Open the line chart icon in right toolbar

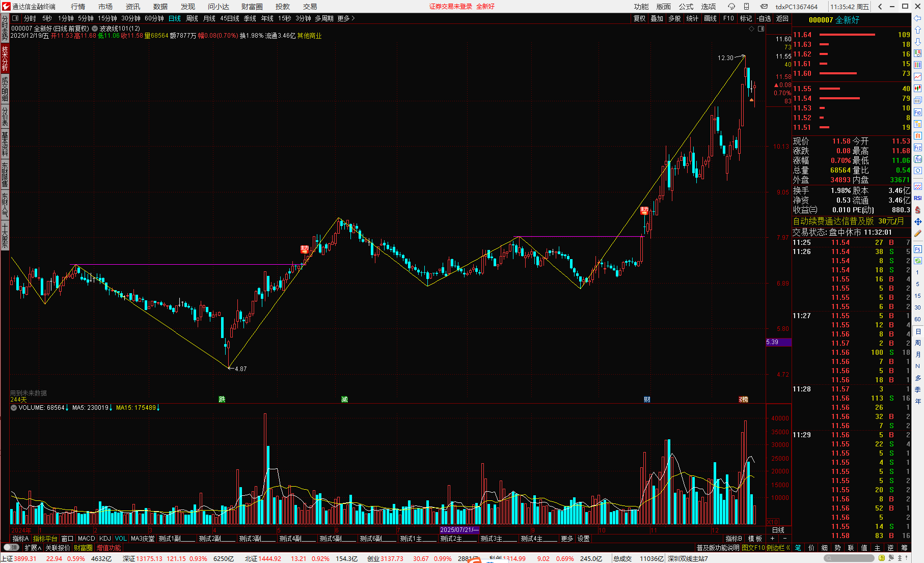point(918,77)
